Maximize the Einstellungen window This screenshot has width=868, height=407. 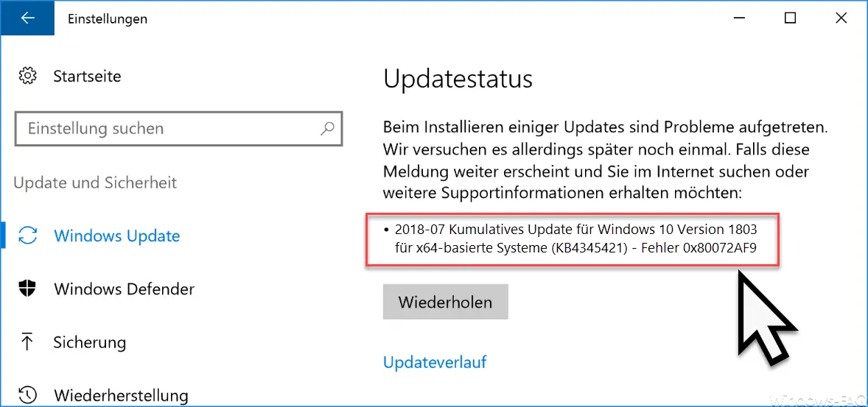(x=790, y=18)
